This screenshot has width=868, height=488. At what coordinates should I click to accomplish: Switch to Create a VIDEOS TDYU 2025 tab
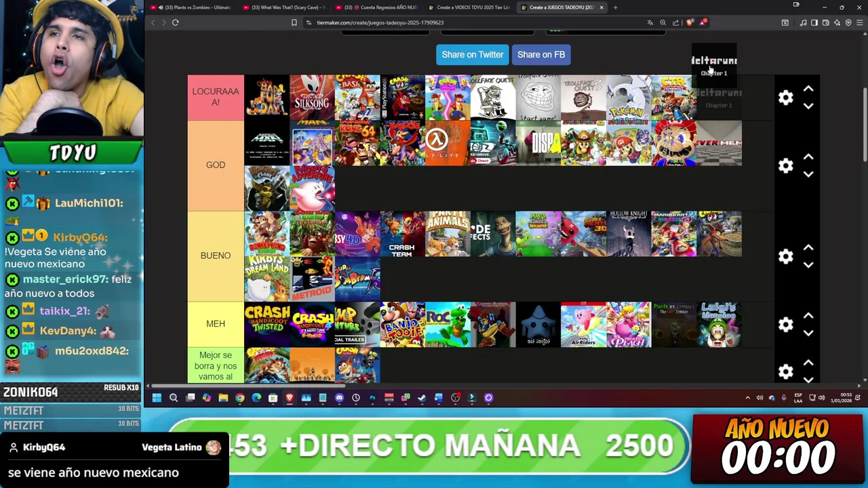(x=469, y=7)
